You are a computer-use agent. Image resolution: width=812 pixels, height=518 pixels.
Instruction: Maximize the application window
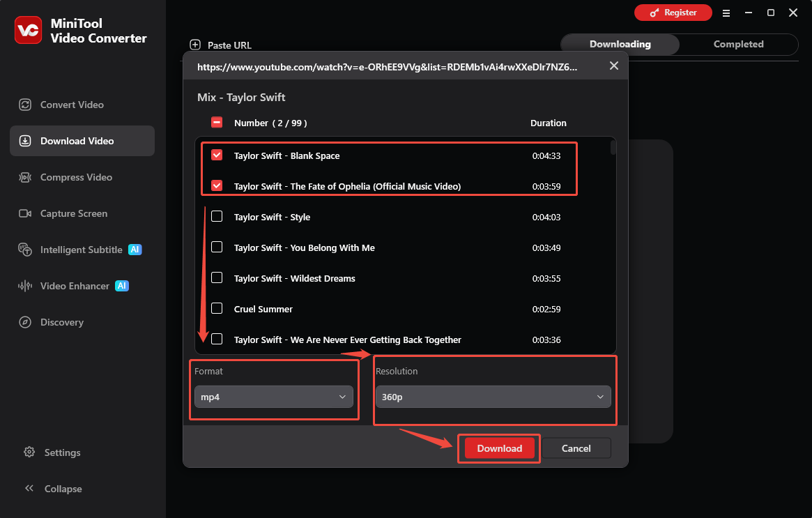coord(771,13)
